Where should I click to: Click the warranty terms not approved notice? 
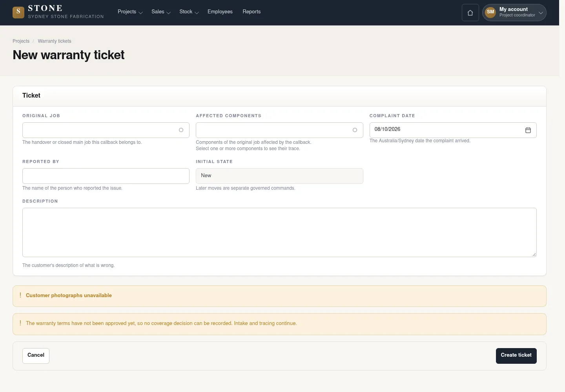[x=279, y=324]
